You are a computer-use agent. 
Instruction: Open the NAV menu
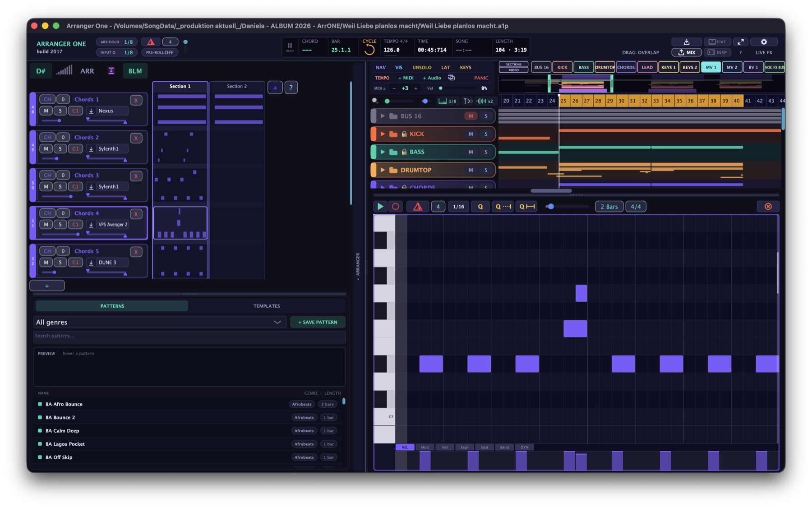click(x=381, y=67)
